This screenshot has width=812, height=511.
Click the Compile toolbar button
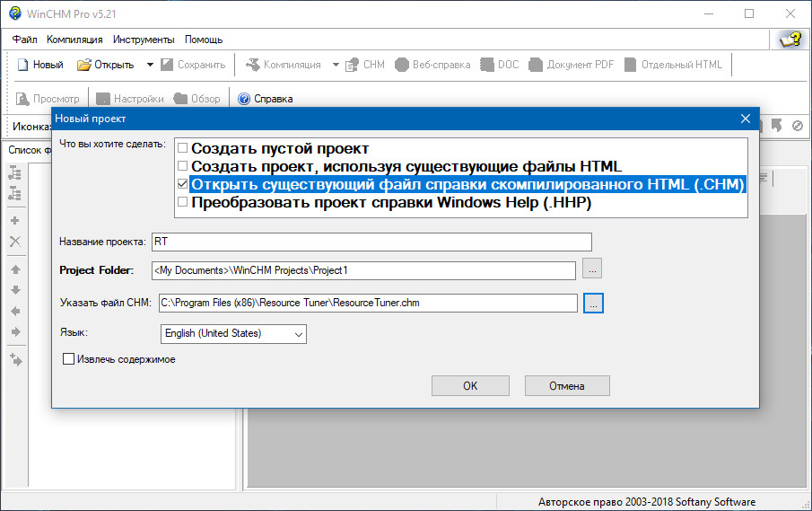click(284, 65)
